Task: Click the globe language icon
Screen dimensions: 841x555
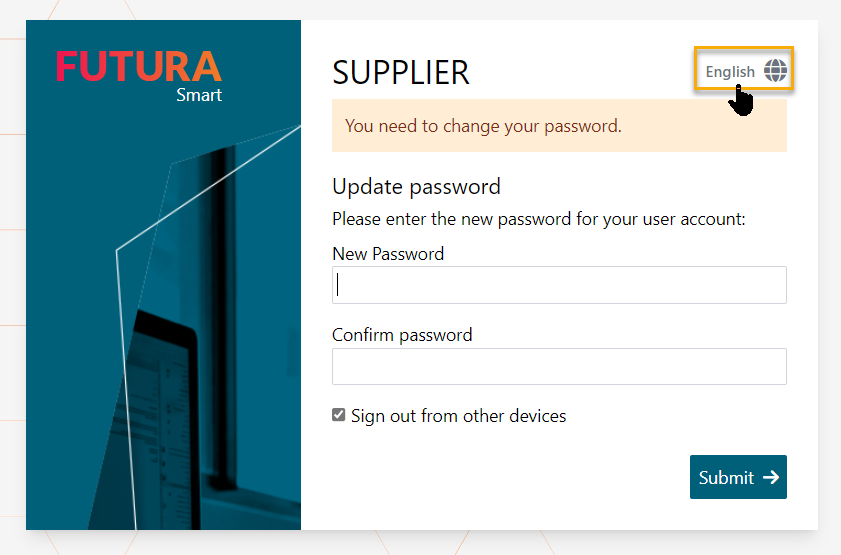Action: (x=775, y=71)
